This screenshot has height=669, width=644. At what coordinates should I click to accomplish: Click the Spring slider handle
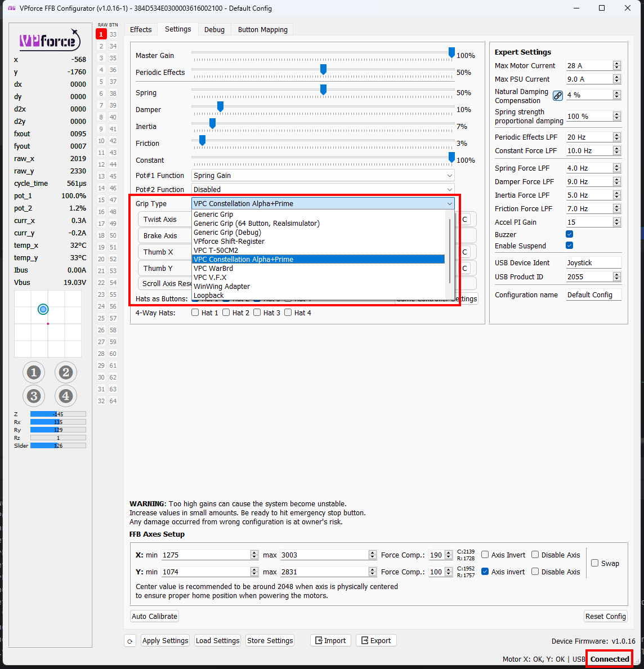tap(323, 90)
